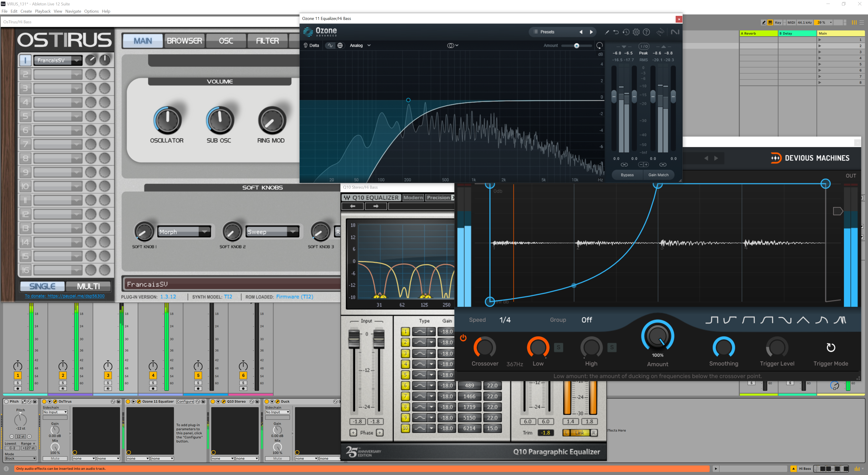Viewport: 868px width, 475px height.
Task: Click Ozone Gain Match button
Action: [658, 175]
